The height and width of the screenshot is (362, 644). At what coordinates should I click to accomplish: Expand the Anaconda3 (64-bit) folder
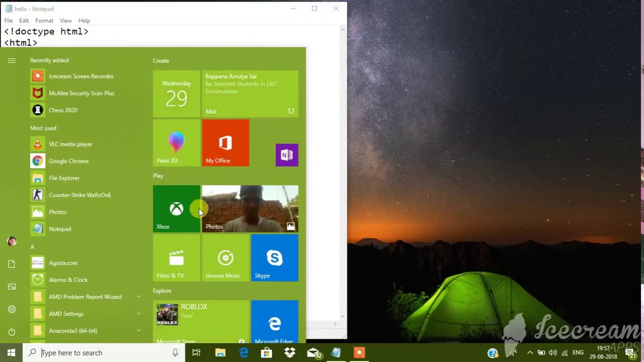pyautogui.click(x=138, y=331)
